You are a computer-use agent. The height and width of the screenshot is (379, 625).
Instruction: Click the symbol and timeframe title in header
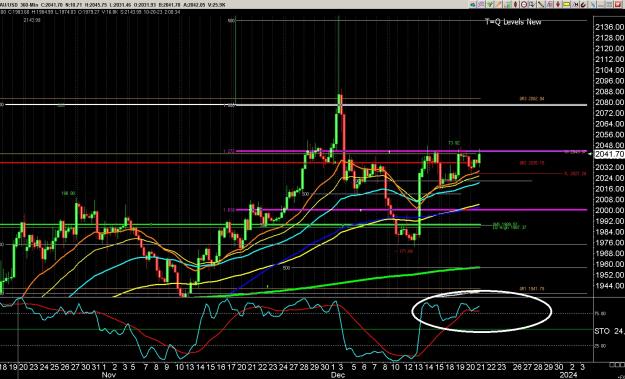[20, 5]
